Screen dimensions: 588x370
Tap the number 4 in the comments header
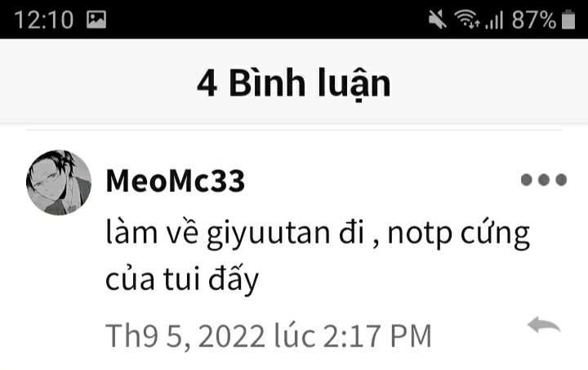click(207, 83)
